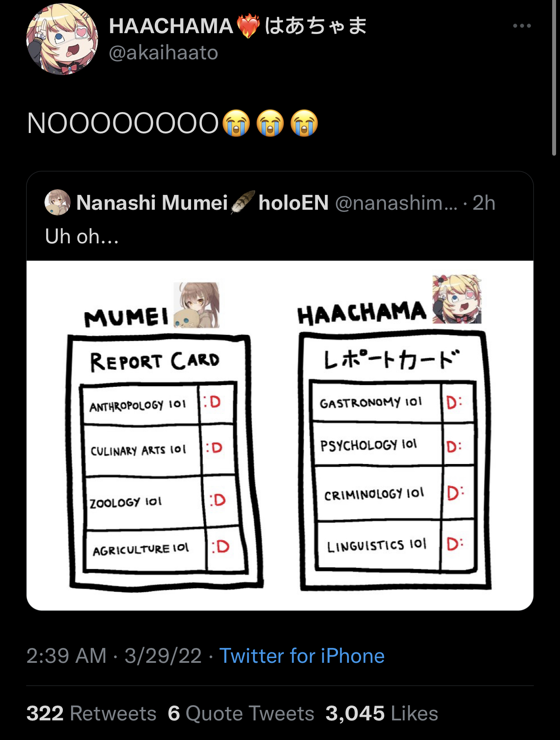Open the three-dot more options menu
This screenshot has width=560, height=740.
522,26
